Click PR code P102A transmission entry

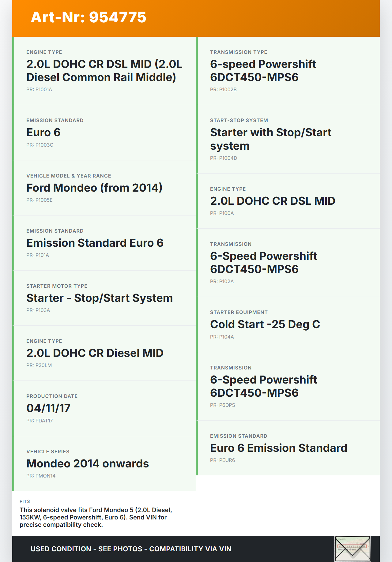(222, 281)
